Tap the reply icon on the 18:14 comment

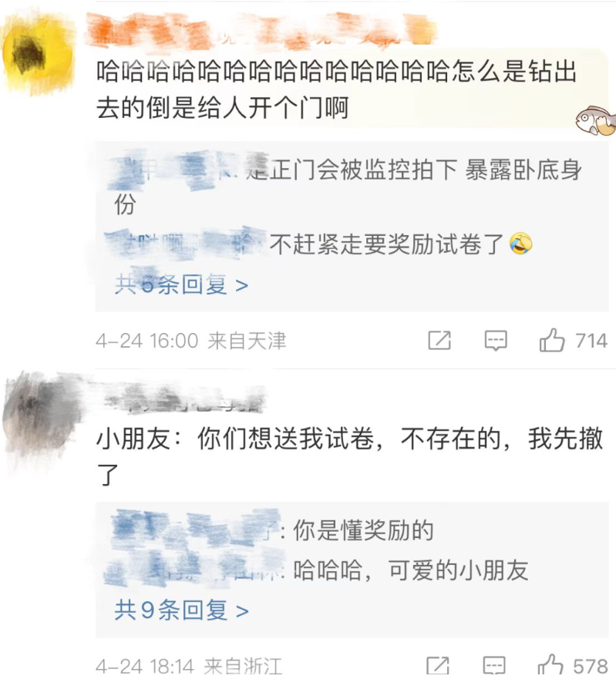point(494,666)
